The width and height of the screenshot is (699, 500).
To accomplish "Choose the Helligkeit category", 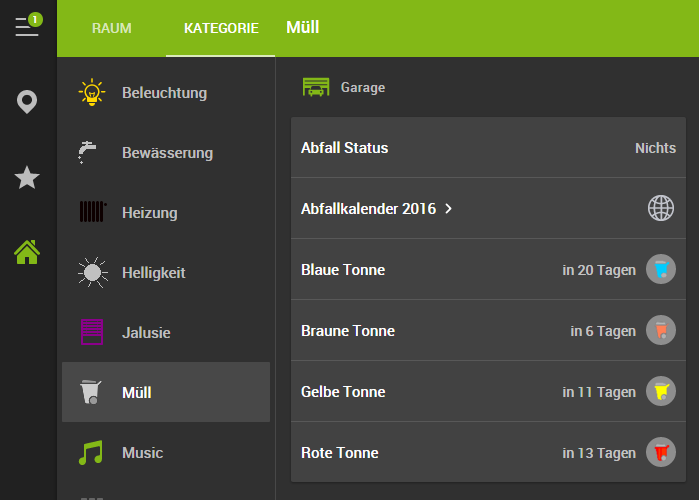I will [154, 272].
